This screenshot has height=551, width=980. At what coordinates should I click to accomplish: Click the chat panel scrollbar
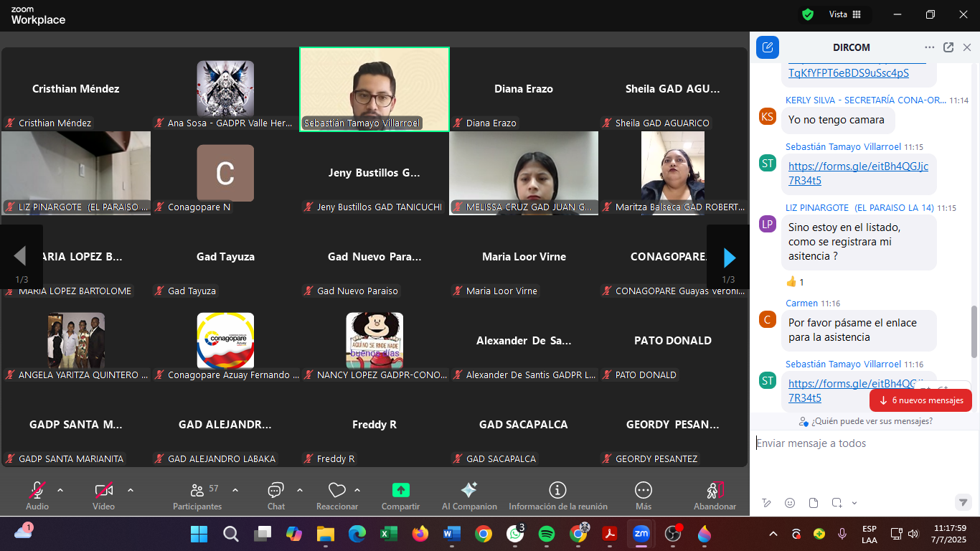pos(974,330)
